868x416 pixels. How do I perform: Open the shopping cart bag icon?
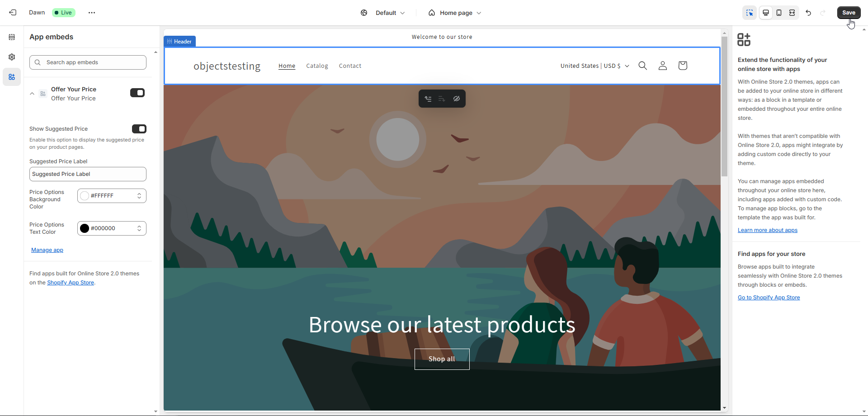(683, 66)
